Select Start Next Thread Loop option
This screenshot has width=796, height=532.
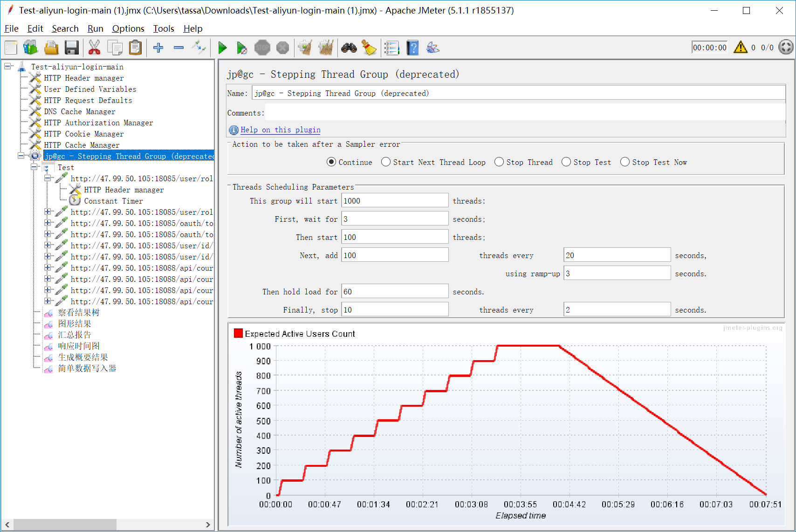pyautogui.click(x=386, y=162)
